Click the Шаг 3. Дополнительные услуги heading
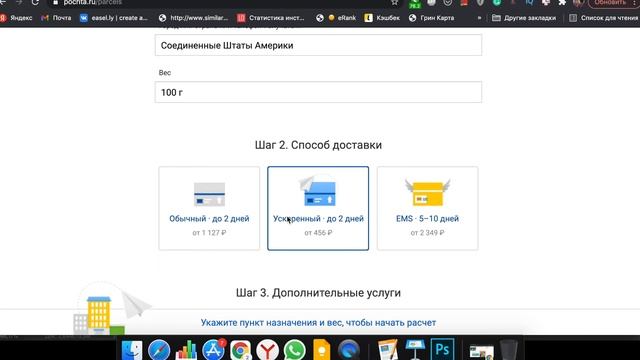 [x=318, y=293]
